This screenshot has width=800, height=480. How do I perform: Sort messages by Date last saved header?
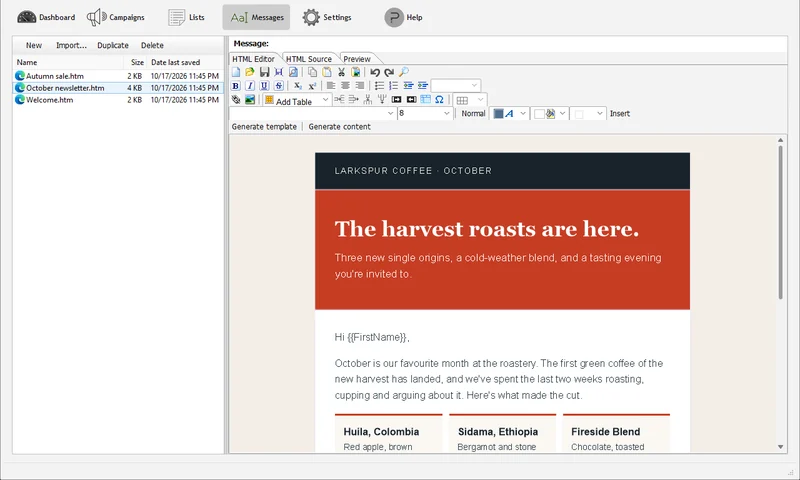(x=185, y=62)
